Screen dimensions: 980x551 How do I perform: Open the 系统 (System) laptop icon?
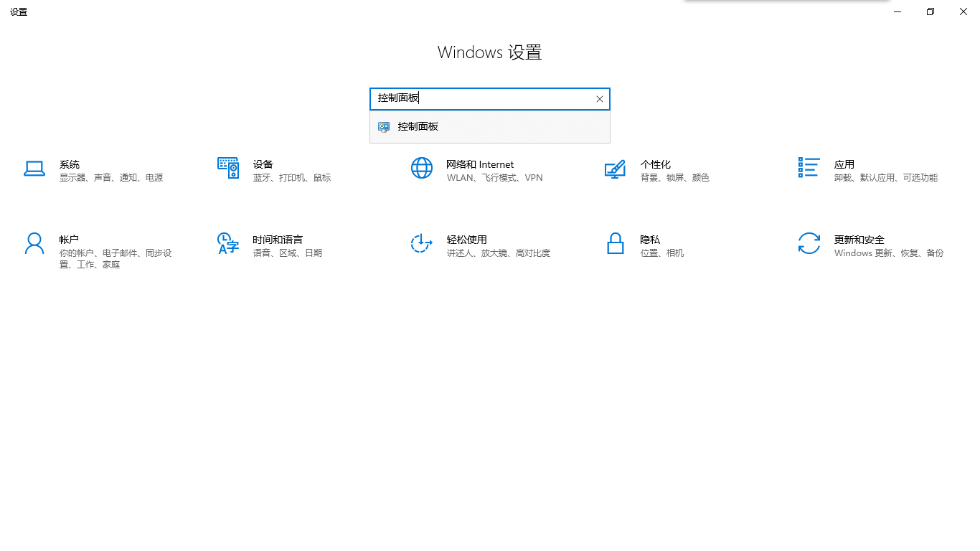[34, 169]
